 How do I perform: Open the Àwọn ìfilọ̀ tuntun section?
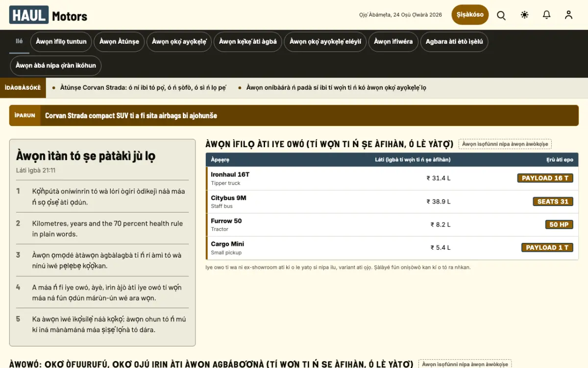pyautogui.click(x=61, y=42)
